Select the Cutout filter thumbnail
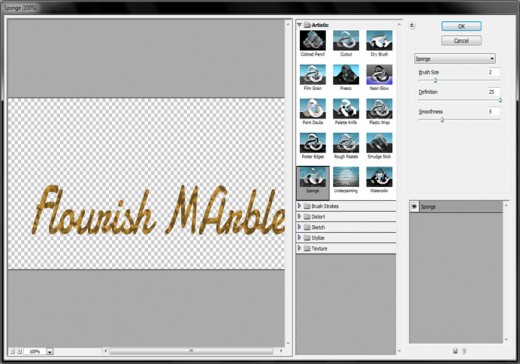This screenshot has width=520, height=364. click(x=346, y=41)
